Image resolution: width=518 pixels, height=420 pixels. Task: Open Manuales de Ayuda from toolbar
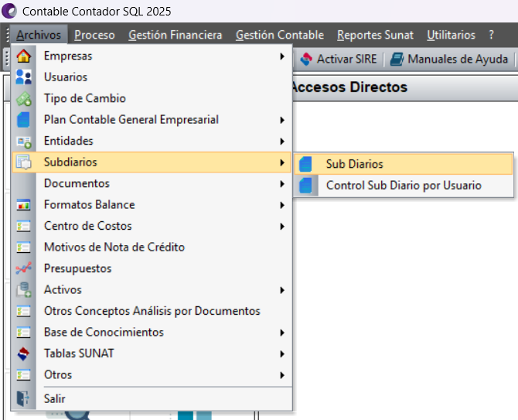tap(449, 60)
